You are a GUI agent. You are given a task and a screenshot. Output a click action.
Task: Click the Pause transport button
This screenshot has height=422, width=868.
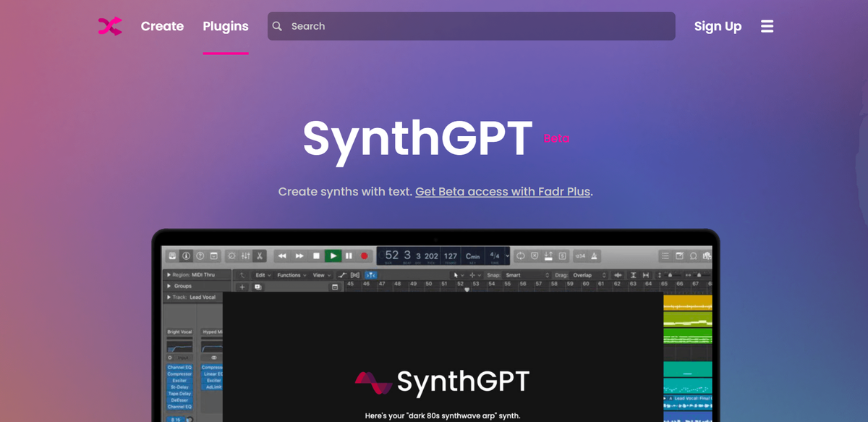[x=349, y=256]
